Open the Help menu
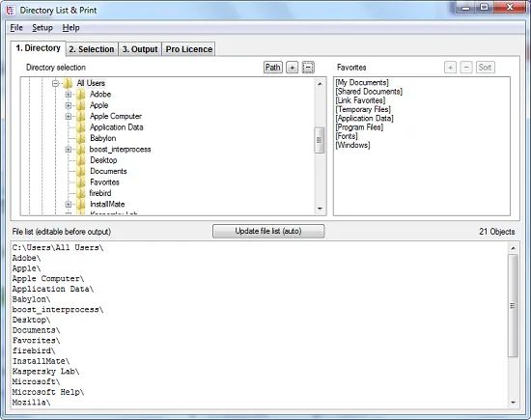 pyautogui.click(x=70, y=28)
